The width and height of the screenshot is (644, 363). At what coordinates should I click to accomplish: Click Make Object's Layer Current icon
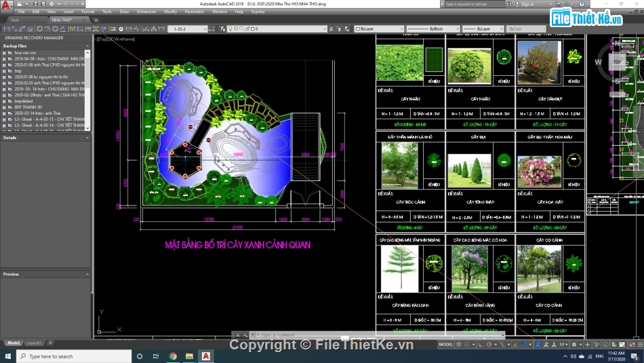[331, 28]
